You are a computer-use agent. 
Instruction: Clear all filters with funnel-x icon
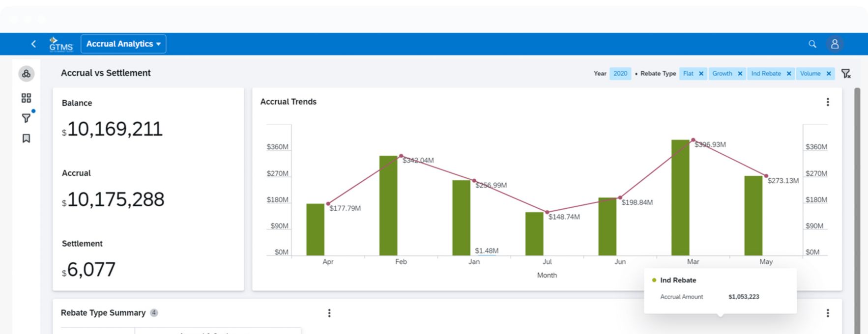tap(846, 74)
